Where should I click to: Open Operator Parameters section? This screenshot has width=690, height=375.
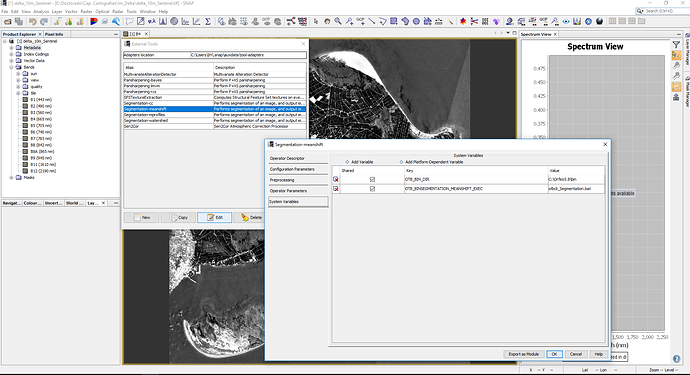(x=298, y=191)
